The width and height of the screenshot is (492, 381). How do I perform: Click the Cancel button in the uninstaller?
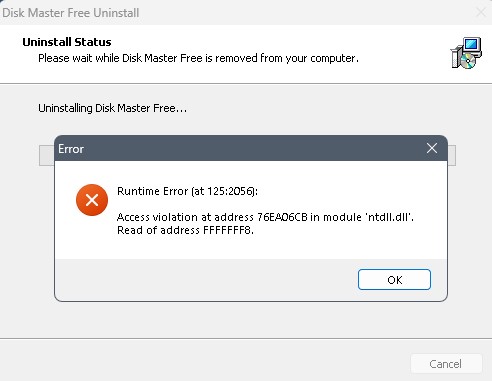click(446, 364)
